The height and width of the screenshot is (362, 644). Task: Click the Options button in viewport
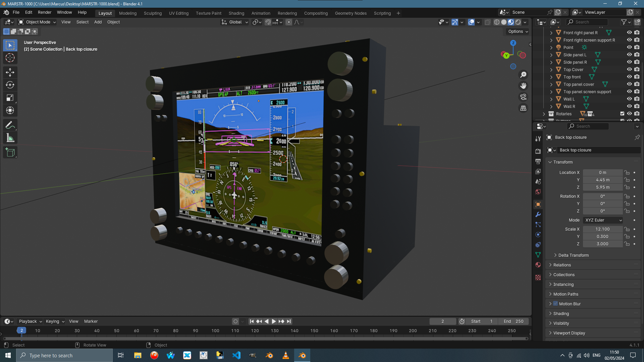(518, 32)
